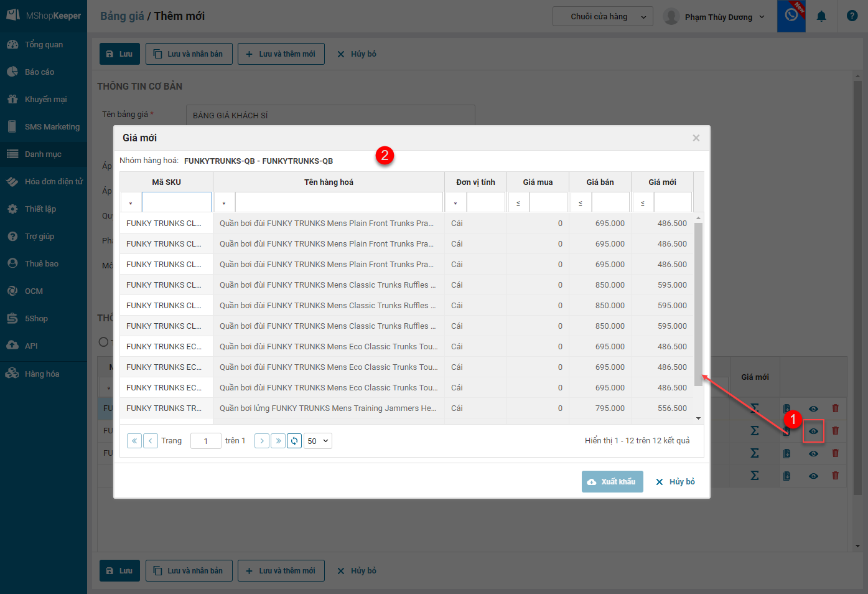Open the filter operator for Mã SKU
Screen dimensions: 868x594
(131, 202)
